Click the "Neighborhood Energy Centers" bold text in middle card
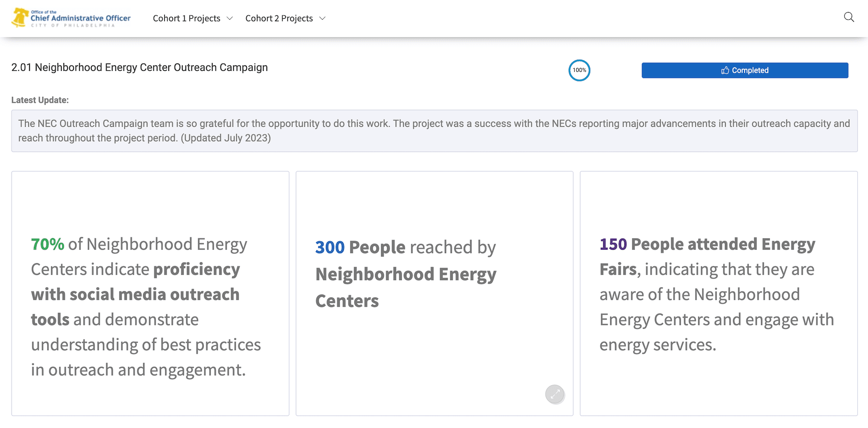Screen dimensions: 868x428 tap(406, 274)
